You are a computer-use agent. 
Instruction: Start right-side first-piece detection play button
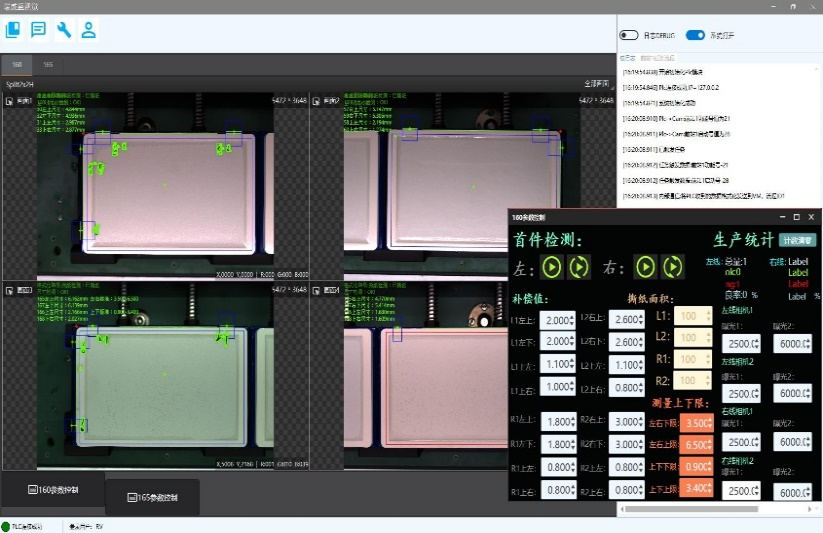coord(646,267)
